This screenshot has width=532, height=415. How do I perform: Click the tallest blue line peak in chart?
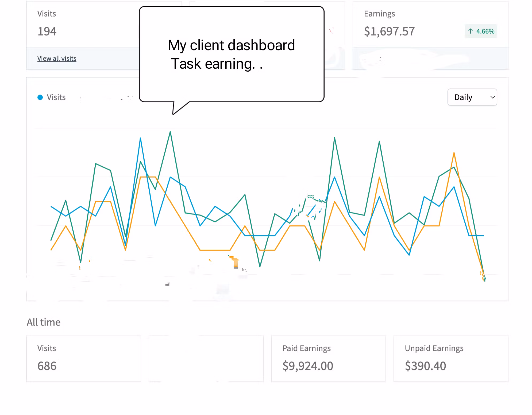[140, 138]
